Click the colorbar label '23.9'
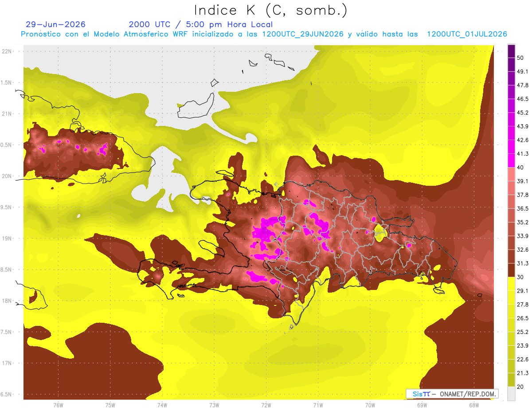Image resolution: width=532 pixels, height=411 pixels. [522, 346]
